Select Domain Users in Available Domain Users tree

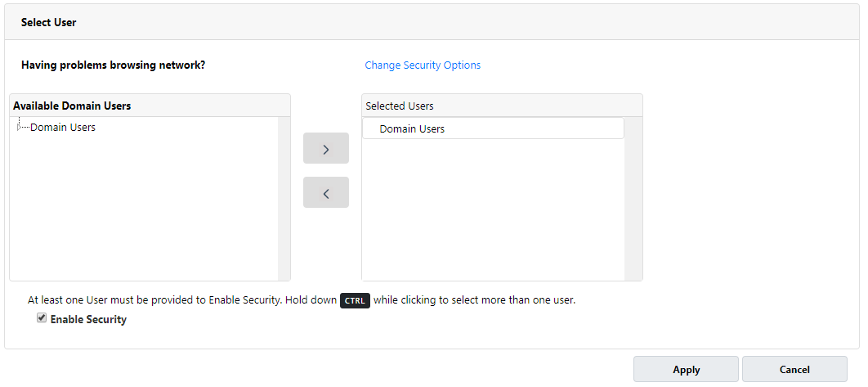coord(63,128)
